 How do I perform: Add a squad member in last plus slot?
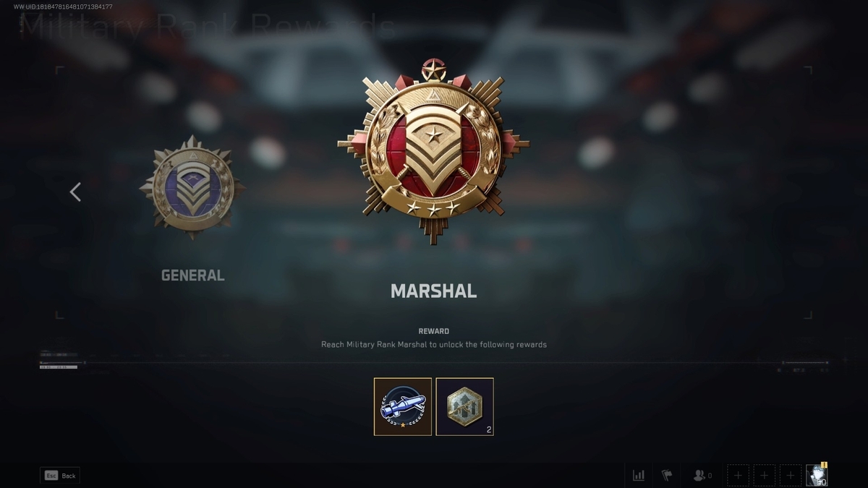[791, 476]
